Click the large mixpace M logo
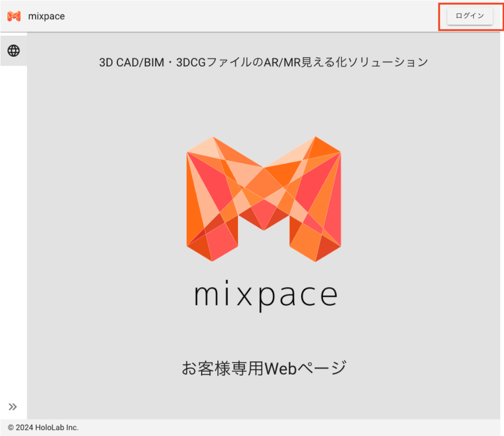 [264, 199]
